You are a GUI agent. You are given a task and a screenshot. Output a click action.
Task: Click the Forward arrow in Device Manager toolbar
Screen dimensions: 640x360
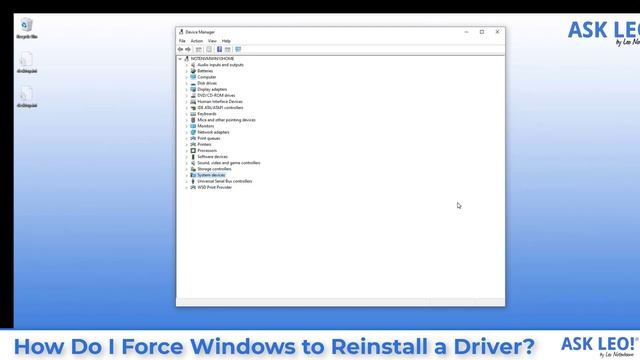[188, 49]
